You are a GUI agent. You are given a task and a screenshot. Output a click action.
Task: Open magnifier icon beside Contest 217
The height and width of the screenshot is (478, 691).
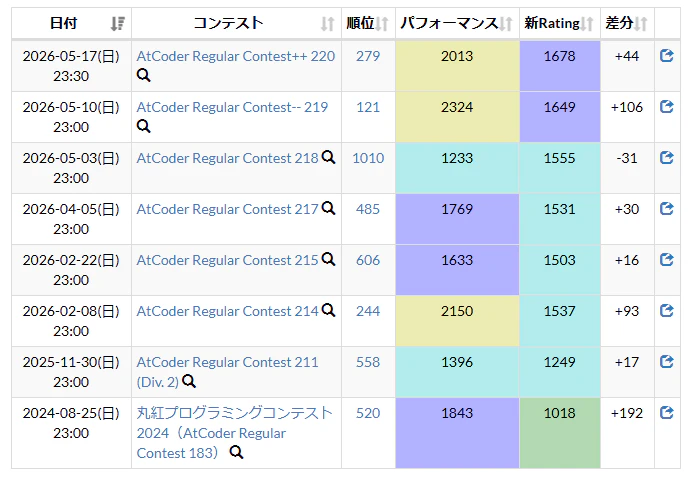[328, 208]
